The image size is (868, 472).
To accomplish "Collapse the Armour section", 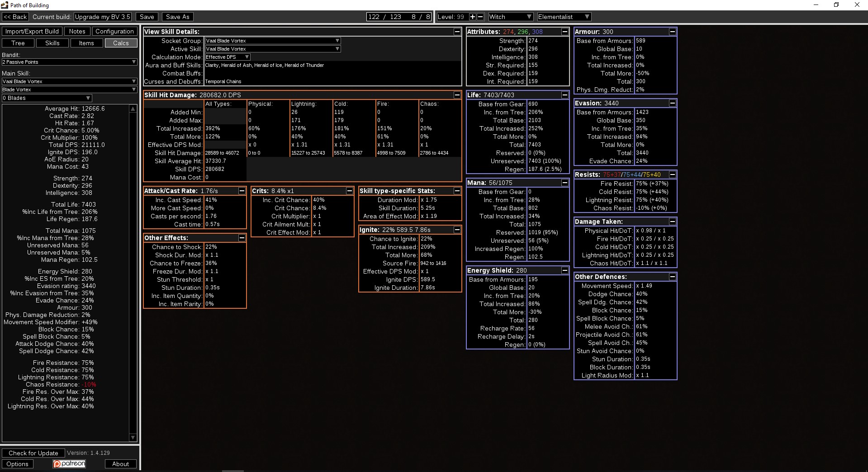I will coord(673,32).
